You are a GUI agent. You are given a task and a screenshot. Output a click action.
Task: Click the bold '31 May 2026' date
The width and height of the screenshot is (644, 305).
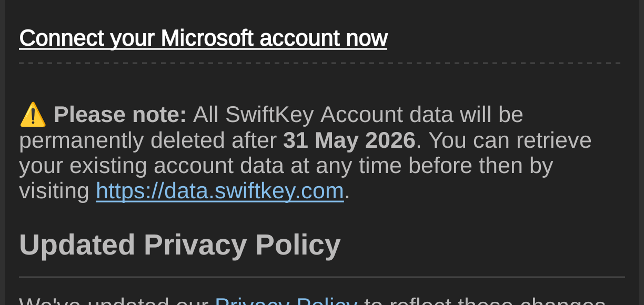pyautogui.click(x=349, y=140)
